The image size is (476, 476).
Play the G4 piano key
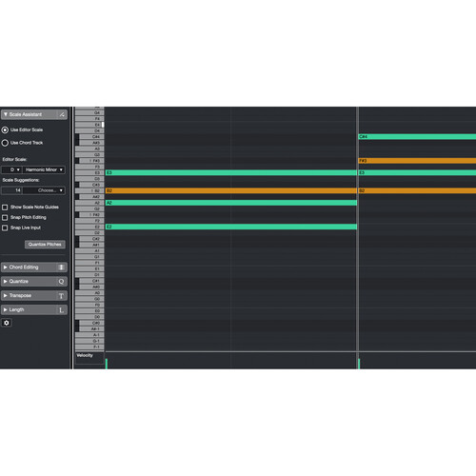click(89, 112)
